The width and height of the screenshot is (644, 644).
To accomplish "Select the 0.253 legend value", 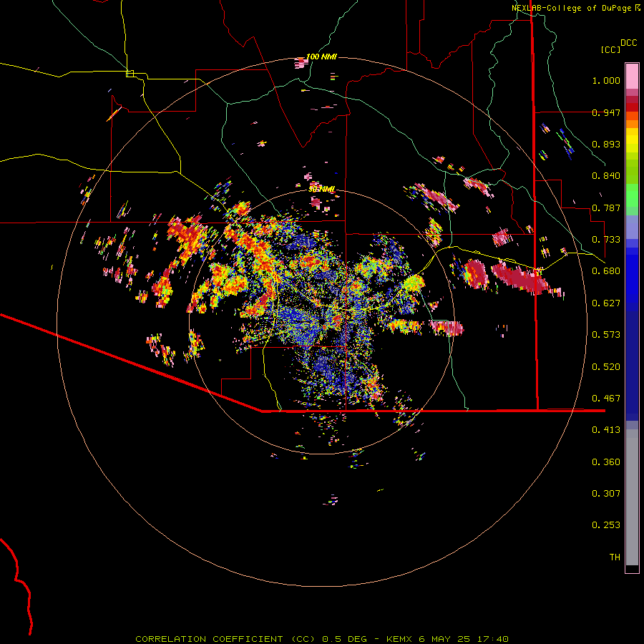I will (606, 525).
